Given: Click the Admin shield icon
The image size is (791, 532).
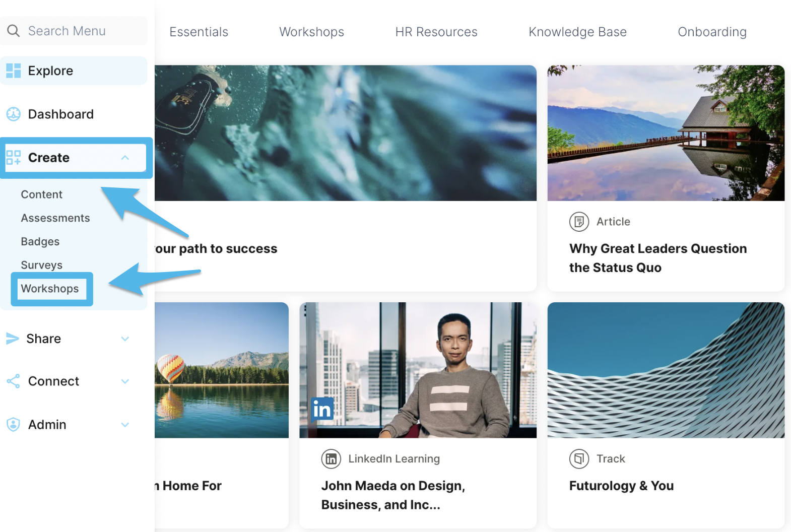Looking at the screenshot, I should tap(14, 425).
